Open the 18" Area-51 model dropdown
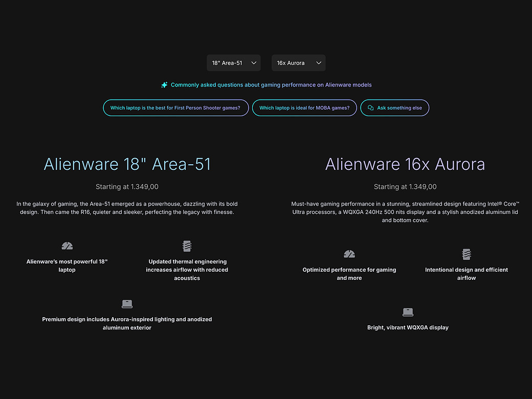 point(233,63)
